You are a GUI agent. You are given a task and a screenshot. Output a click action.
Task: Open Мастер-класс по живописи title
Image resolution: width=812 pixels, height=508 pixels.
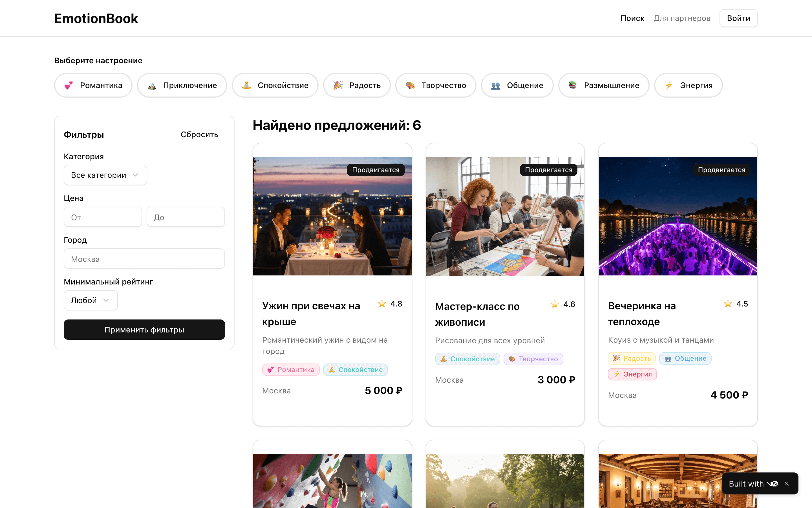pyautogui.click(x=477, y=314)
